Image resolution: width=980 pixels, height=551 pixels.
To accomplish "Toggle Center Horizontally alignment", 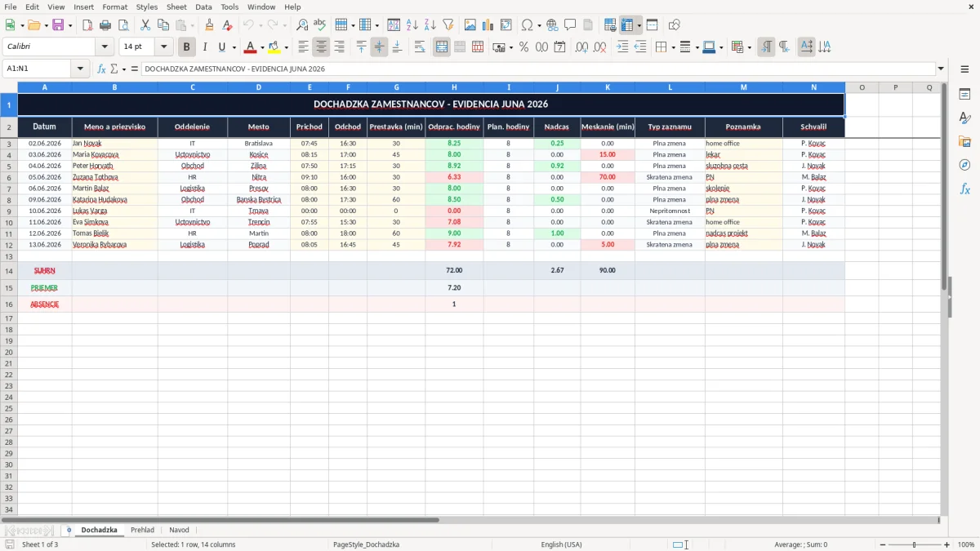I will click(x=321, y=47).
